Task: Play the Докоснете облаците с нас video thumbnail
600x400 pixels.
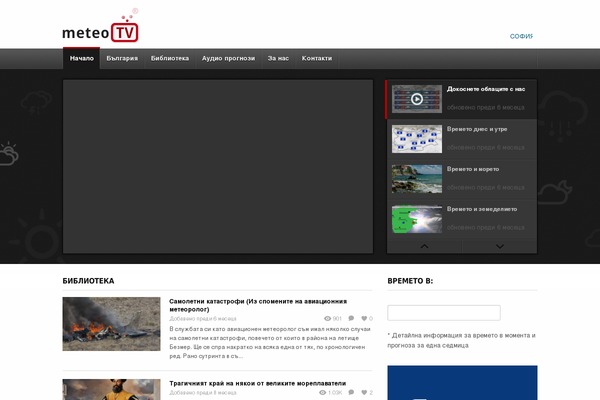Action: [x=417, y=99]
